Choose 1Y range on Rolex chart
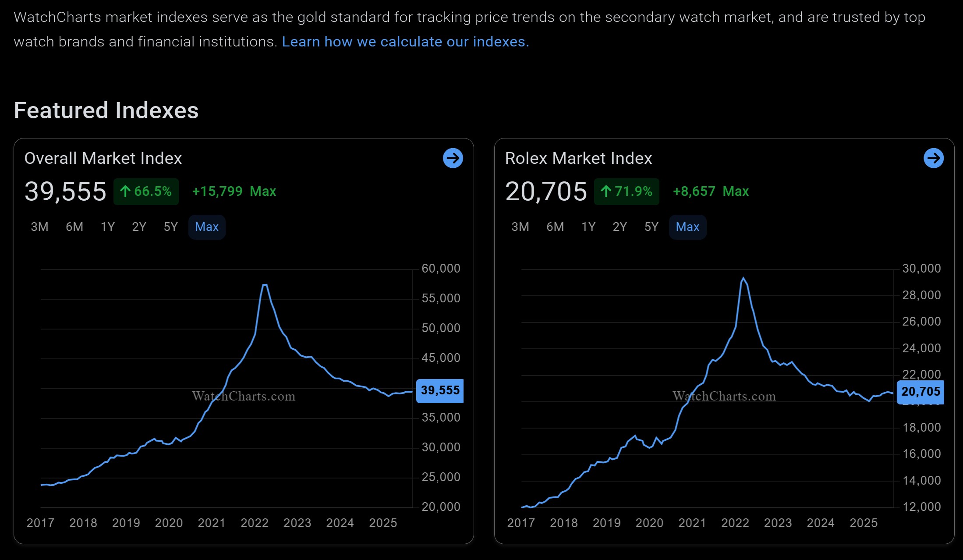This screenshot has width=963, height=560. [588, 227]
